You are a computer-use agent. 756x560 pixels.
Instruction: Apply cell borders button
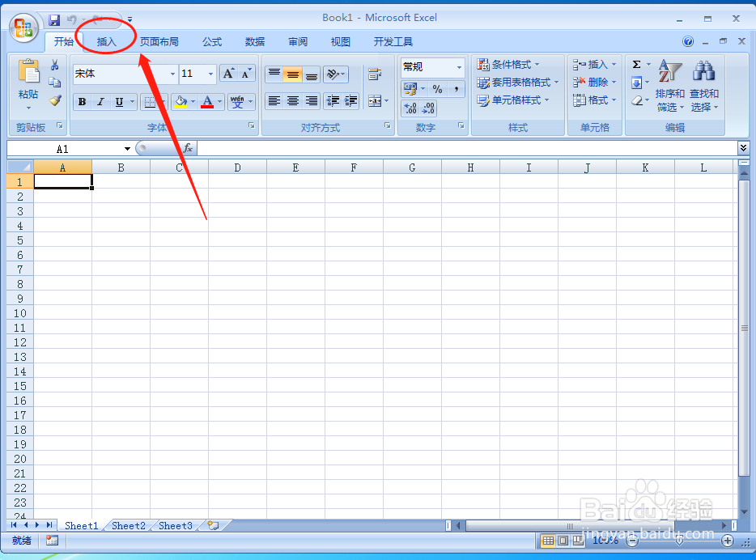point(150,102)
